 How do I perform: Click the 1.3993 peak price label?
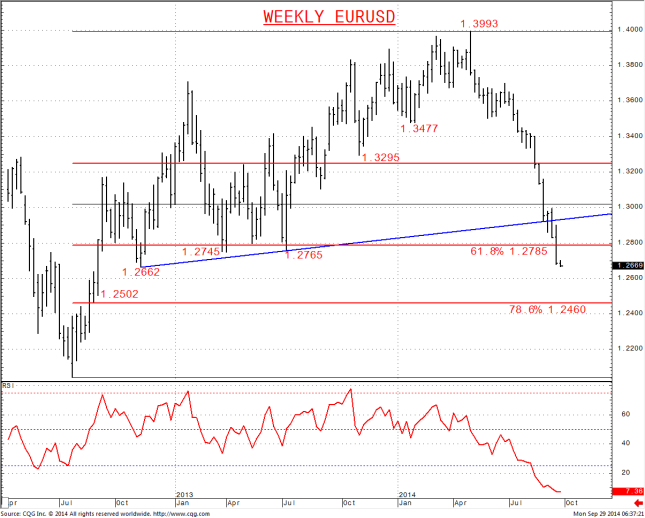pos(479,24)
